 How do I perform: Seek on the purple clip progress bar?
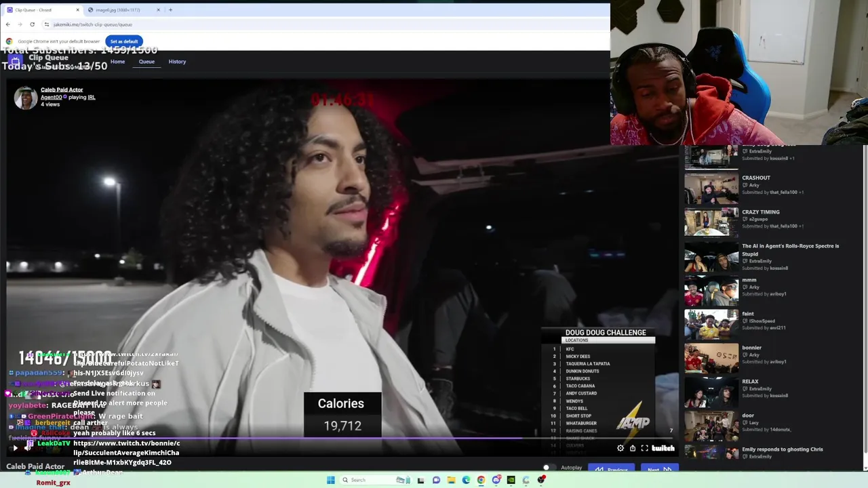(x=342, y=439)
